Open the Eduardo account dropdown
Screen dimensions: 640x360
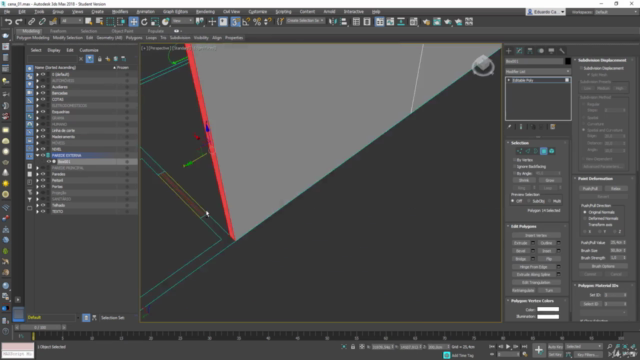(546, 12)
